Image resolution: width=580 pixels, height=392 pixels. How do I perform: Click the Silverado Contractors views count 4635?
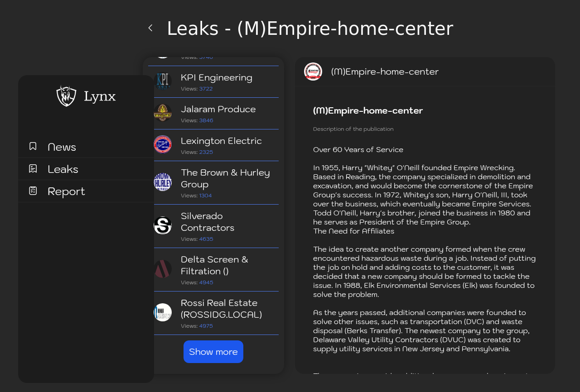206,239
